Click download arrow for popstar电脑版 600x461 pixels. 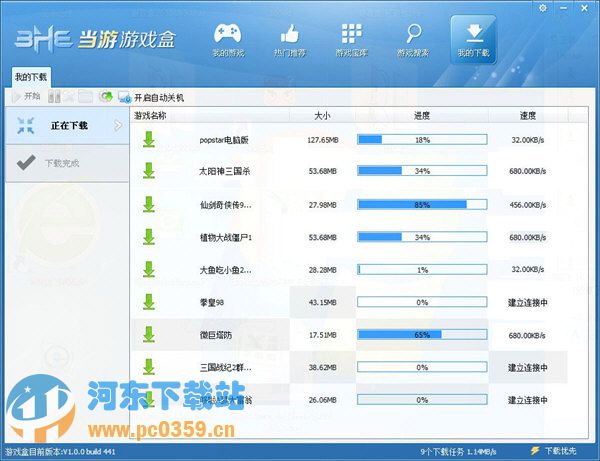point(149,140)
